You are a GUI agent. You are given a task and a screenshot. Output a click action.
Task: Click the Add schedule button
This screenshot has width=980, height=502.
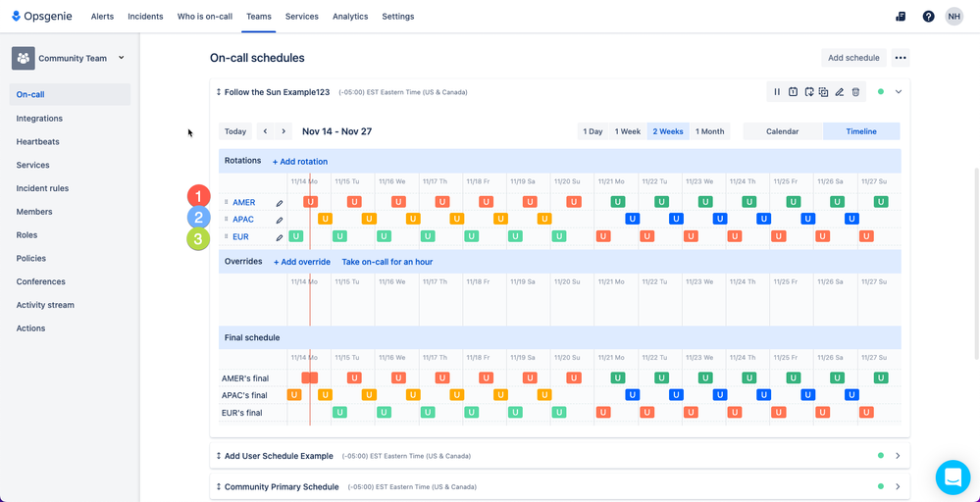(x=853, y=58)
